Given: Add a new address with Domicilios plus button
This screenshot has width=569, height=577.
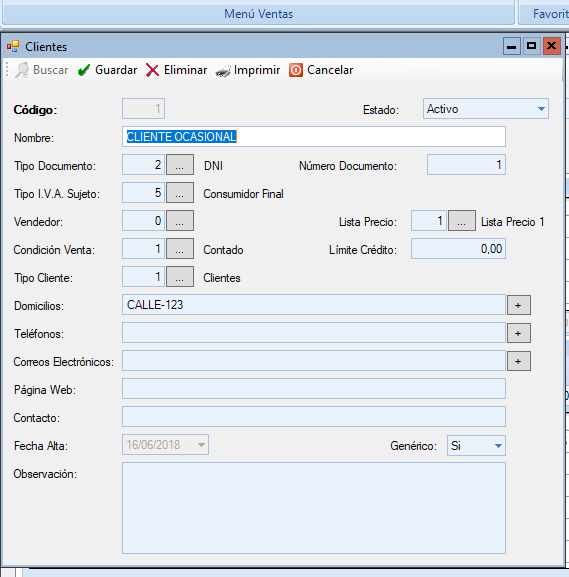Looking at the screenshot, I should pyautogui.click(x=519, y=305).
